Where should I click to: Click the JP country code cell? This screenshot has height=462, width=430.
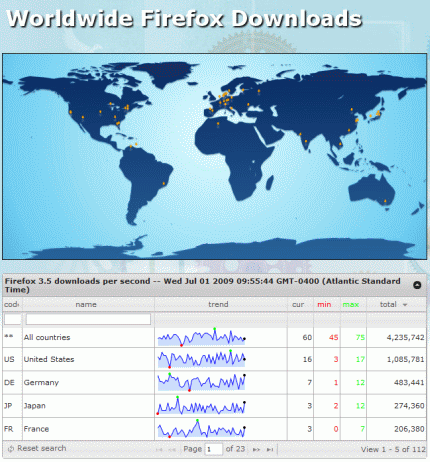[x=8, y=406]
